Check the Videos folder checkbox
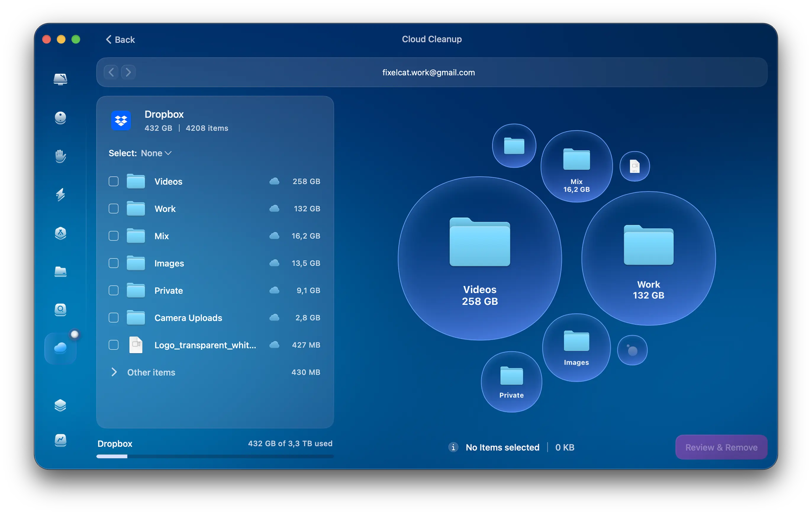Viewport: 812px width, 515px height. pos(114,181)
